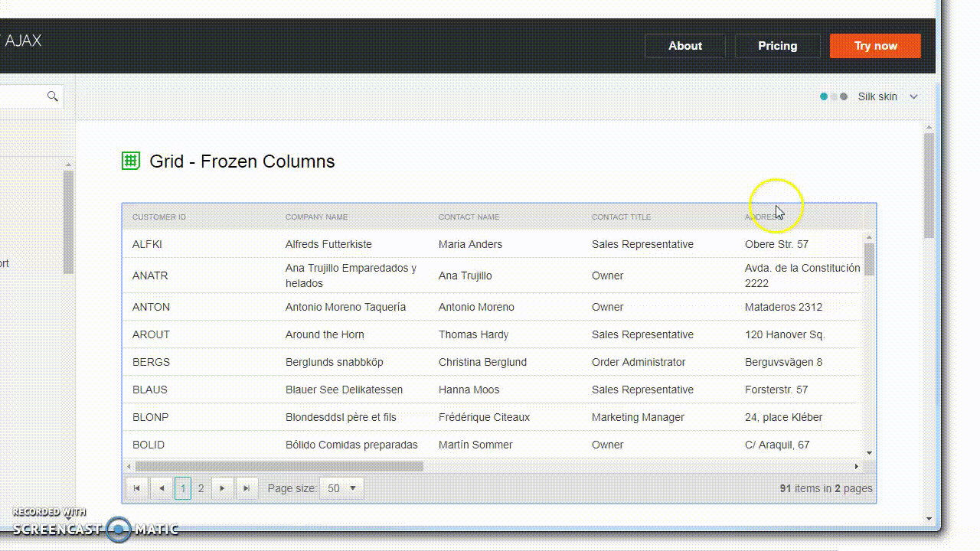Open the Pricing page
Viewport: 980px width, 551px height.
point(777,46)
